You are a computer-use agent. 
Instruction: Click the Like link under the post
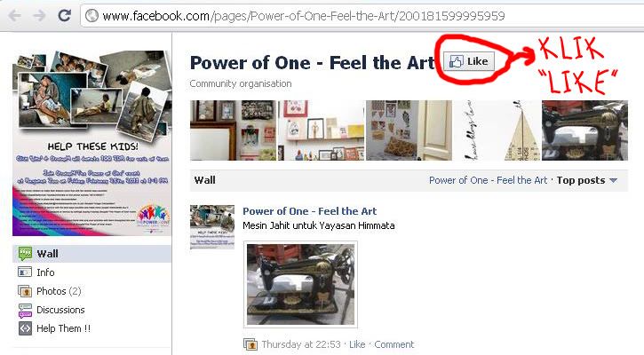pos(357,344)
